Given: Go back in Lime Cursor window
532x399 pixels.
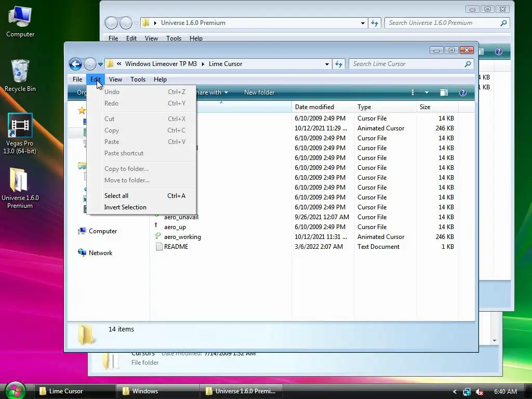Looking at the screenshot, I should 75,64.
